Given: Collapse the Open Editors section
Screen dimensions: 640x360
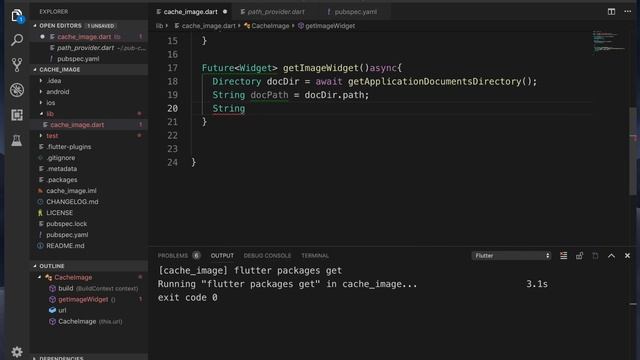Looking at the screenshot, I should (35, 26).
